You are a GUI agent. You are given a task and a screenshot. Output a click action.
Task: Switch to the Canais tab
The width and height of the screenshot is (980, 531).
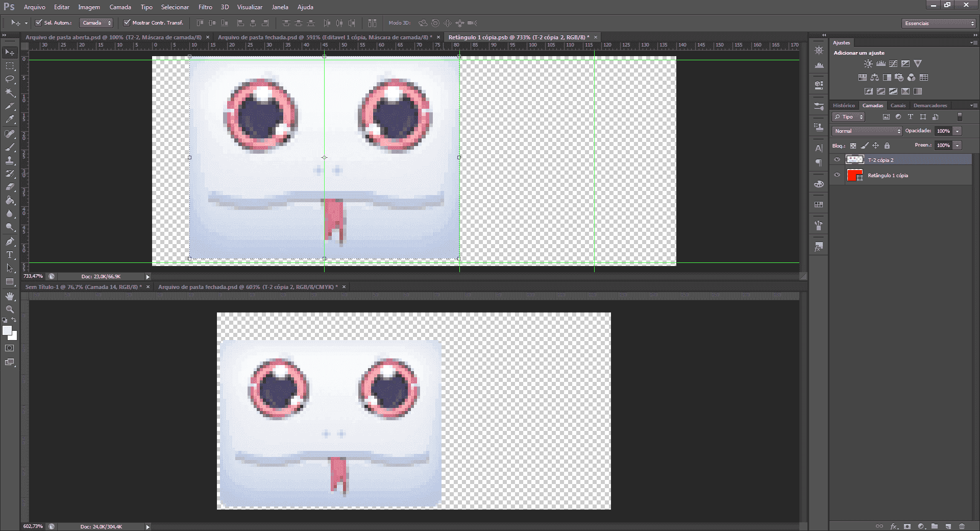(x=898, y=105)
